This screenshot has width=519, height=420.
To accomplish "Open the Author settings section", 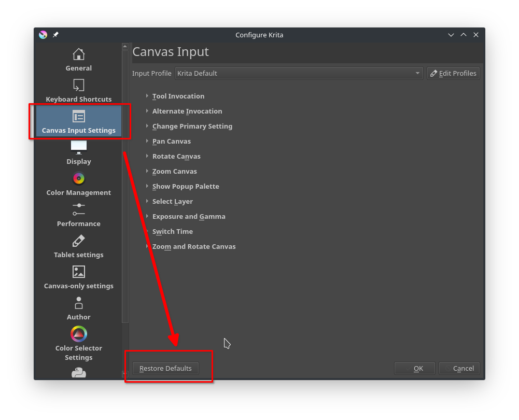I will click(x=78, y=307).
